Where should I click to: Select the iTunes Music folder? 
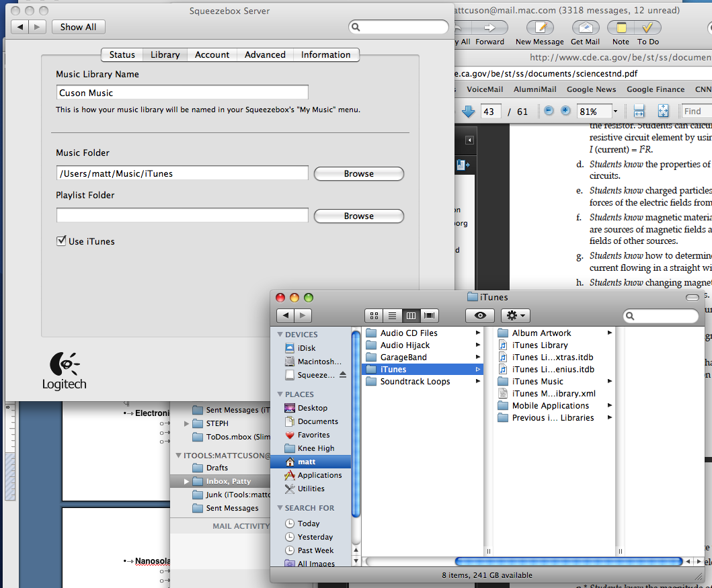(x=537, y=382)
